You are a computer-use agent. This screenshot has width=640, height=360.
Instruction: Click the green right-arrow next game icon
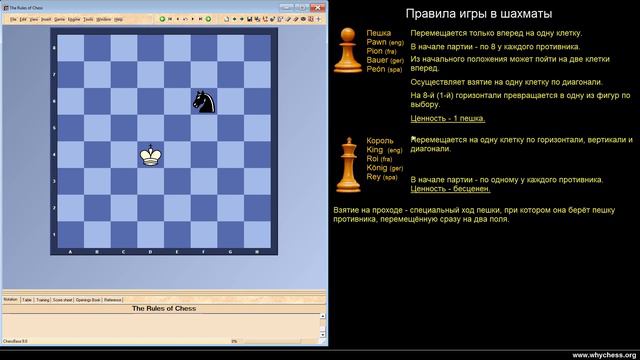click(208, 19)
